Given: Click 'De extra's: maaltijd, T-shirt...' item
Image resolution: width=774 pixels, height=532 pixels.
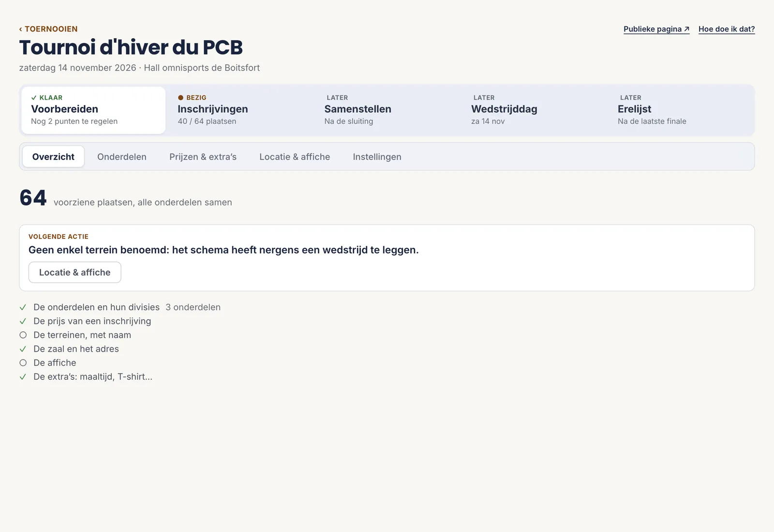Looking at the screenshot, I should click(x=93, y=377).
